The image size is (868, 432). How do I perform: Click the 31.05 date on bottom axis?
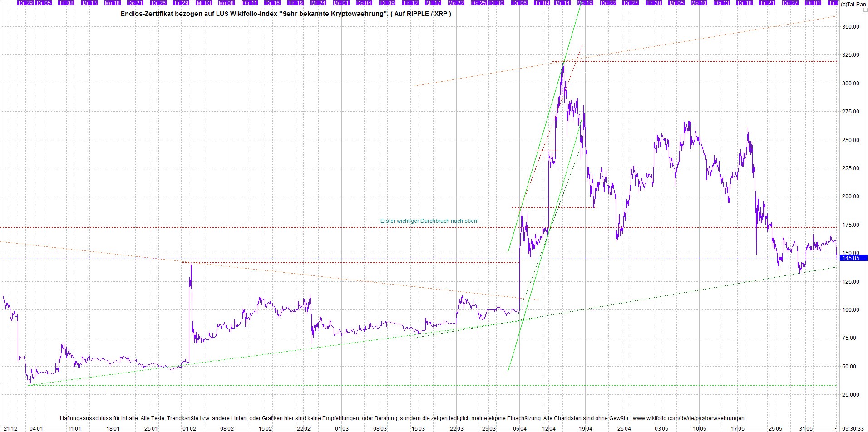806,428
